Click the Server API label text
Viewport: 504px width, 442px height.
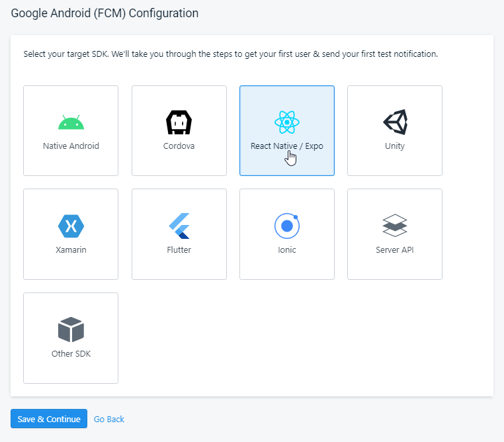point(395,249)
